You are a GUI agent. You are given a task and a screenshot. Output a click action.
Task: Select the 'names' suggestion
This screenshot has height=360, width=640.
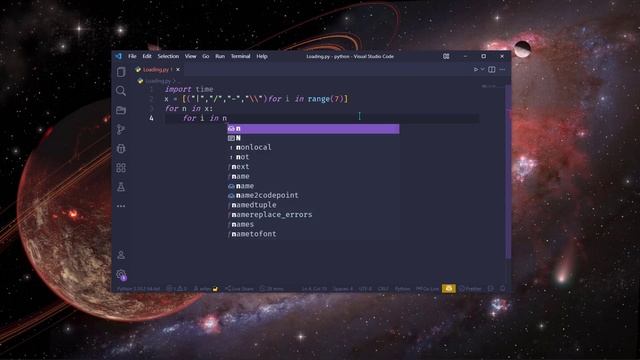(x=313, y=224)
